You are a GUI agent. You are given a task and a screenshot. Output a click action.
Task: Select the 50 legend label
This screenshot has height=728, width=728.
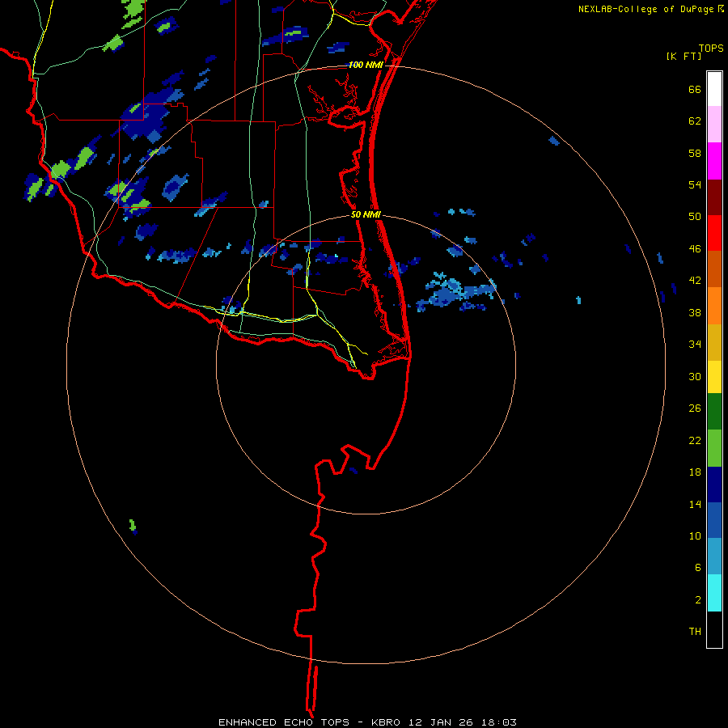pyautogui.click(x=695, y=217)
